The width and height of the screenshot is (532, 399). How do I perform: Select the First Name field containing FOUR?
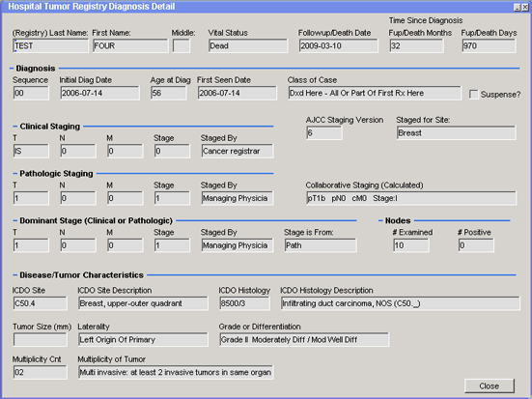[x=130, y=45]
